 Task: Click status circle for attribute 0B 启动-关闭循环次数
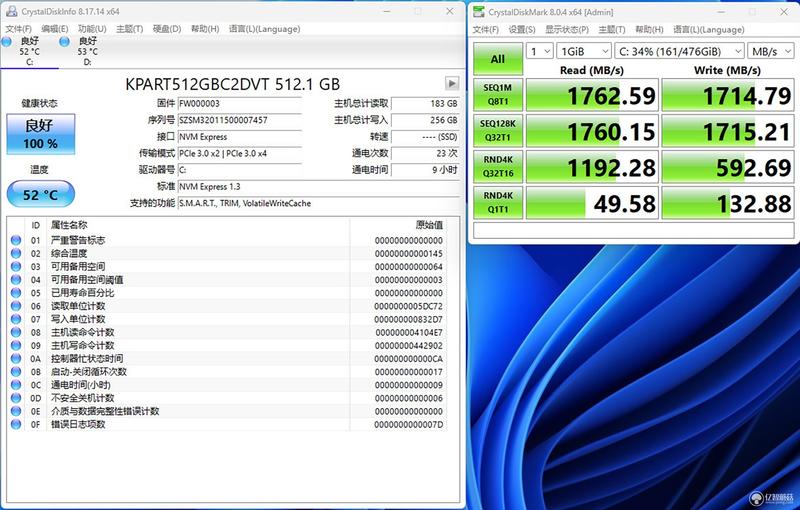(x=16, y=372)
